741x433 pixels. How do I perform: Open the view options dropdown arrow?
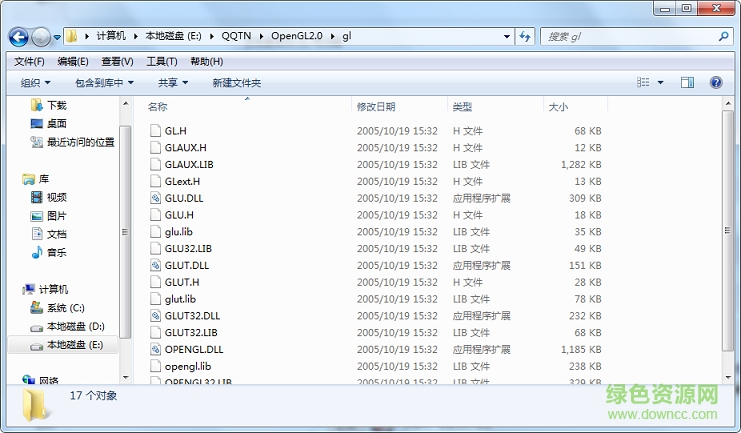tap(661, 83)
